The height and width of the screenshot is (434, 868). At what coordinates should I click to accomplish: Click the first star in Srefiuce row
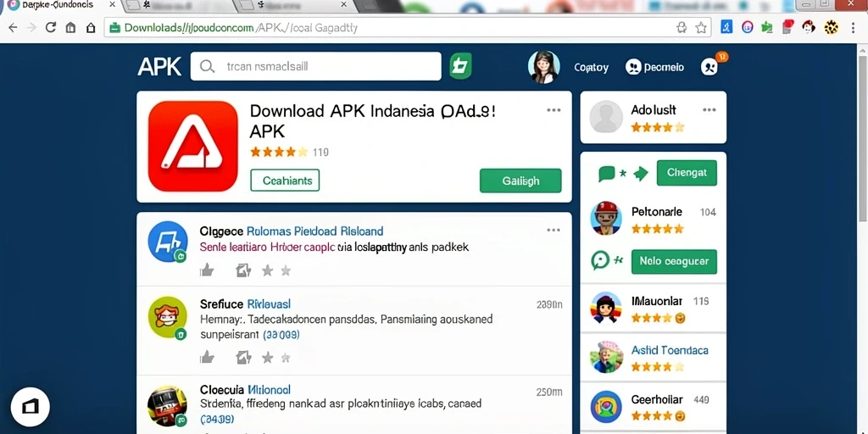point(267,357)
